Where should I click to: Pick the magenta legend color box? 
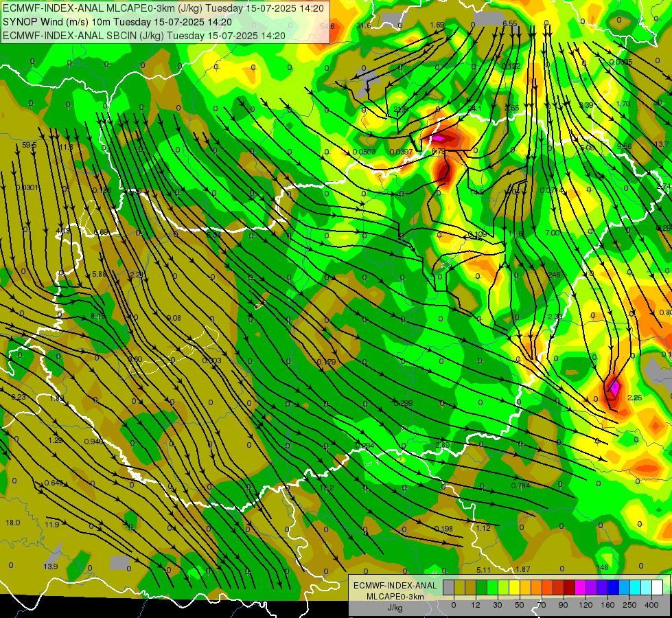click(581, 587)
